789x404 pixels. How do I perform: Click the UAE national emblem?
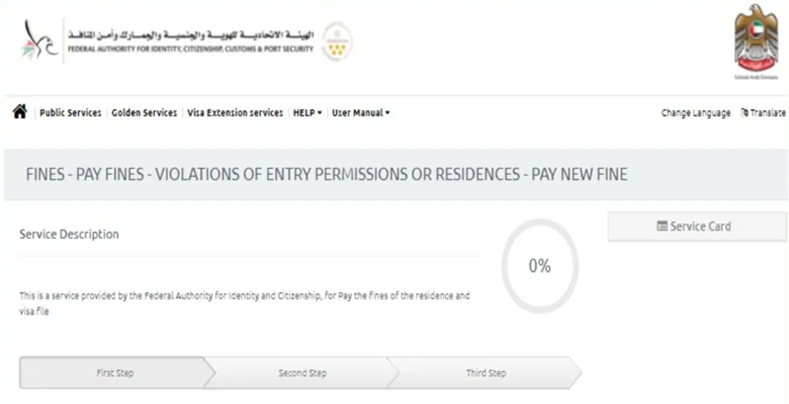(x=756, y=41)
